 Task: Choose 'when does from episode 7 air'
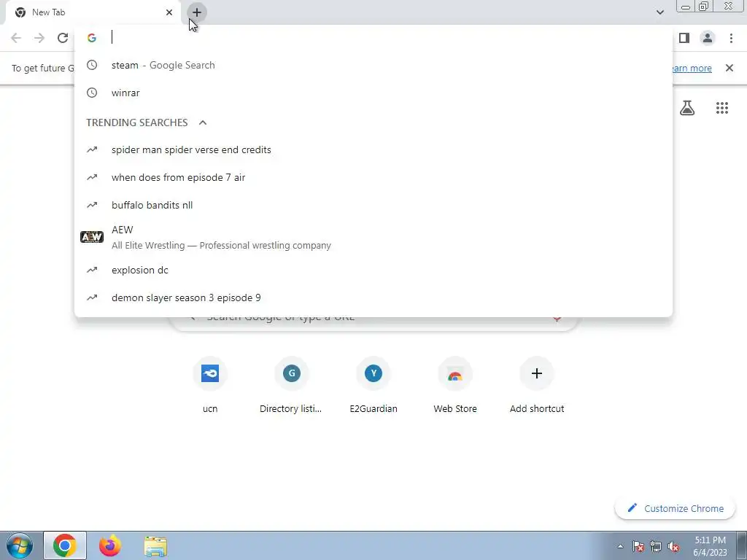click(373, 177)
